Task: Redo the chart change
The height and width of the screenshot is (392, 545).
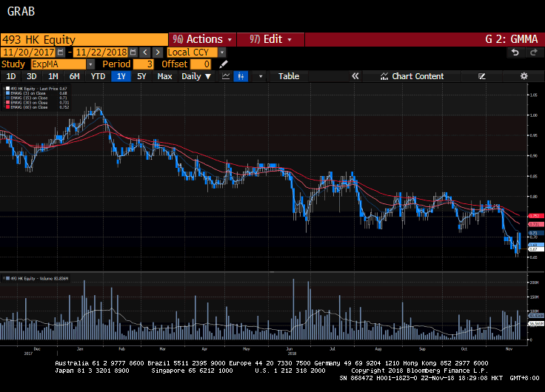Action: pyautogui.click(x=534, y=53)
